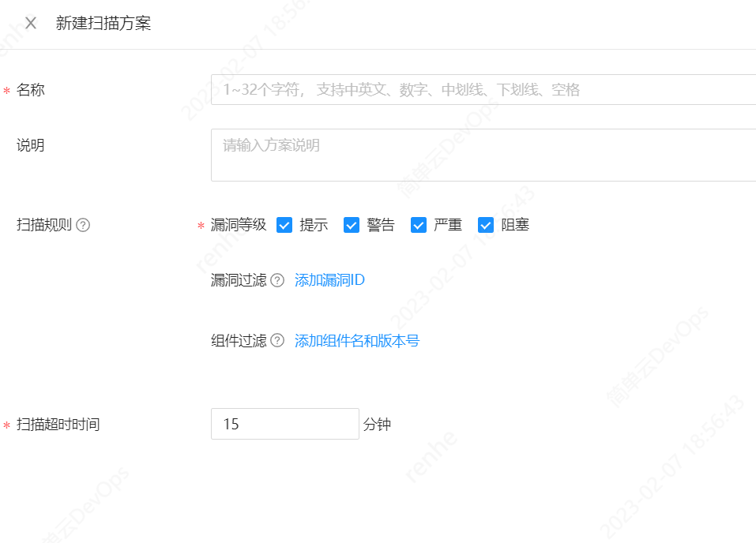The image size is (756, 543).
Task: Open the 添加漏洞ID link
Action: 329,280
